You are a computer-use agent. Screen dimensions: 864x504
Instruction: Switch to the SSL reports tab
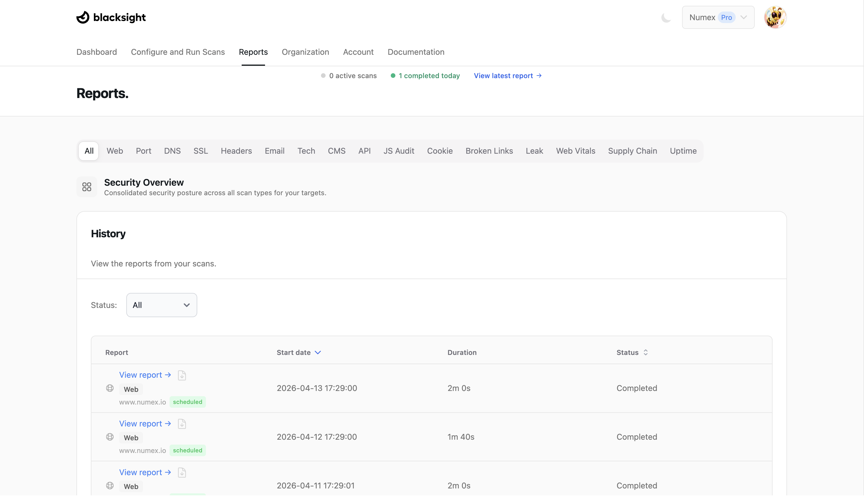pyautogui.click(x=201, y=151)
